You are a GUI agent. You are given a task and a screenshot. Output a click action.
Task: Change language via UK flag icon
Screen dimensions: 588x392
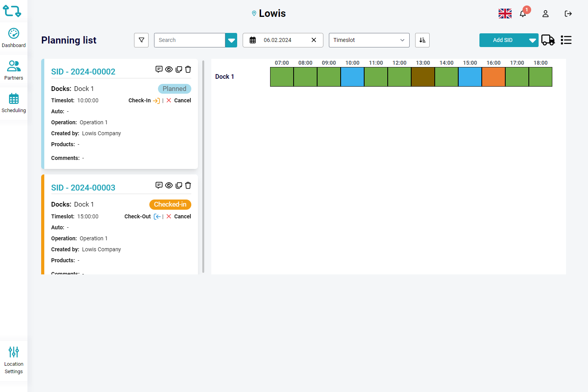coord(505,14)
